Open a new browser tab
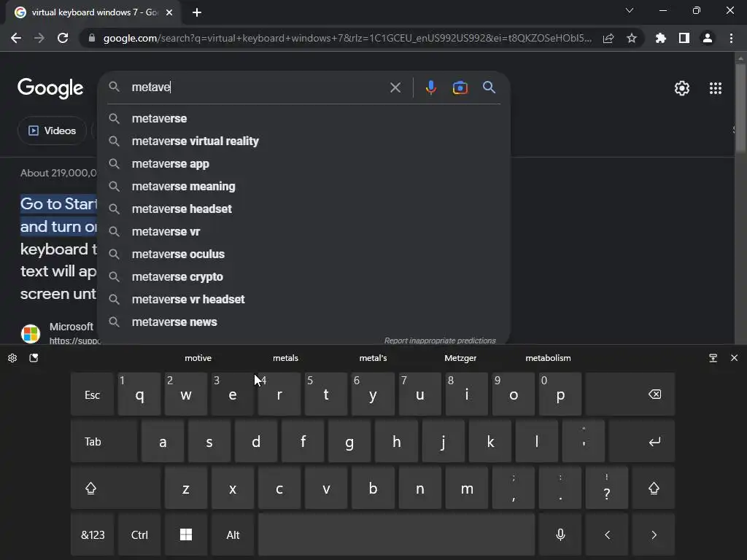 tap(197, 12)
